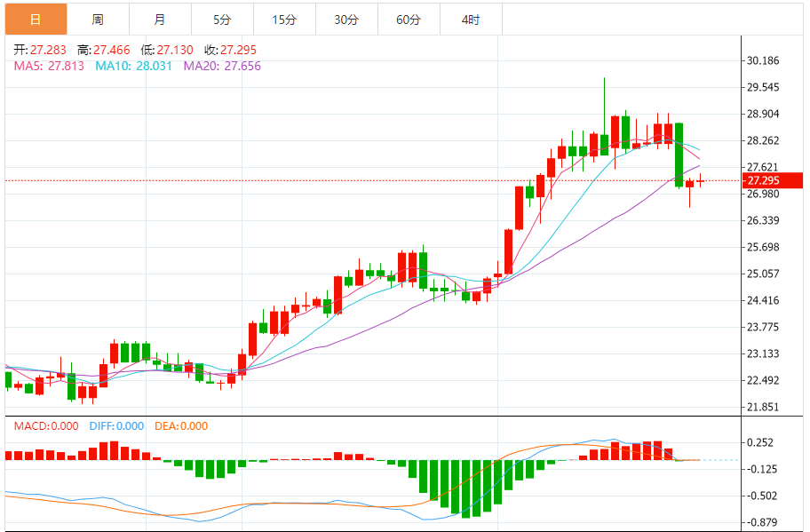The image size is (810, 532).
Task: Click the 30.186 price axis label
Action: [763, 61]
